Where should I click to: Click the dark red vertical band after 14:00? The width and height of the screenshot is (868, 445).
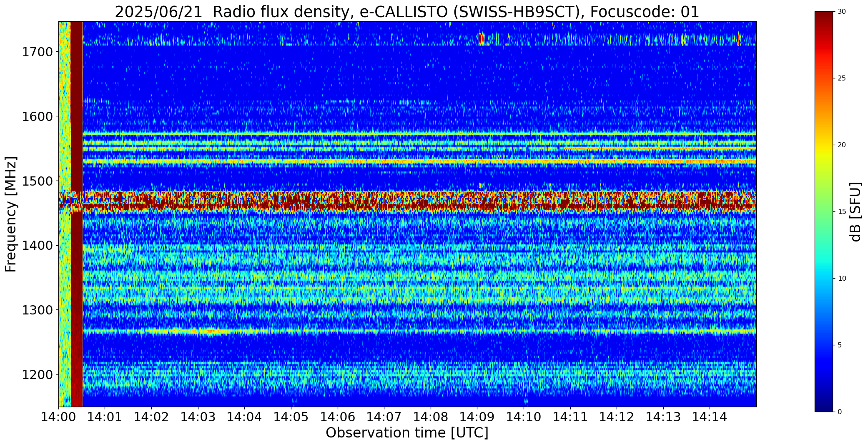pos(77,214)
